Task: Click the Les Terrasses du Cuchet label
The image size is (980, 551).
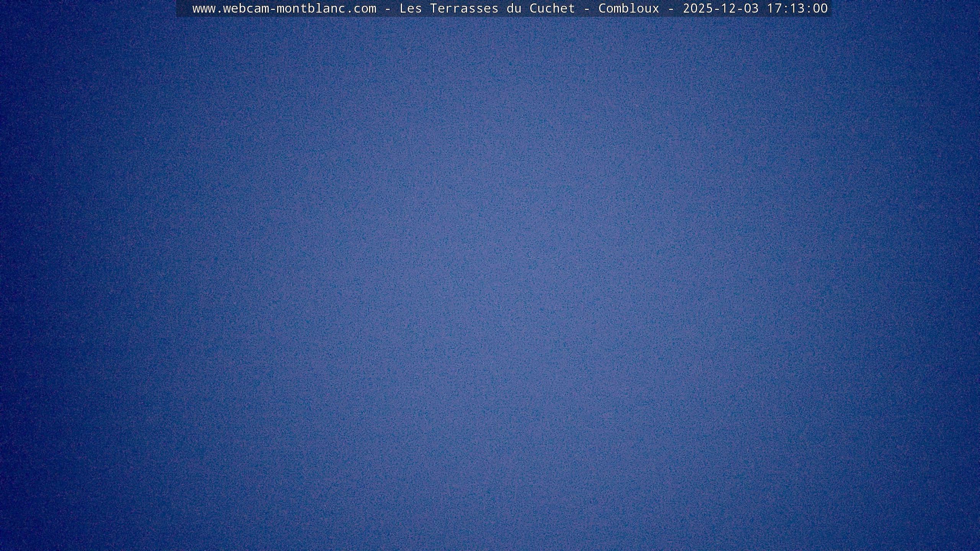Action: tap(487, 8)
